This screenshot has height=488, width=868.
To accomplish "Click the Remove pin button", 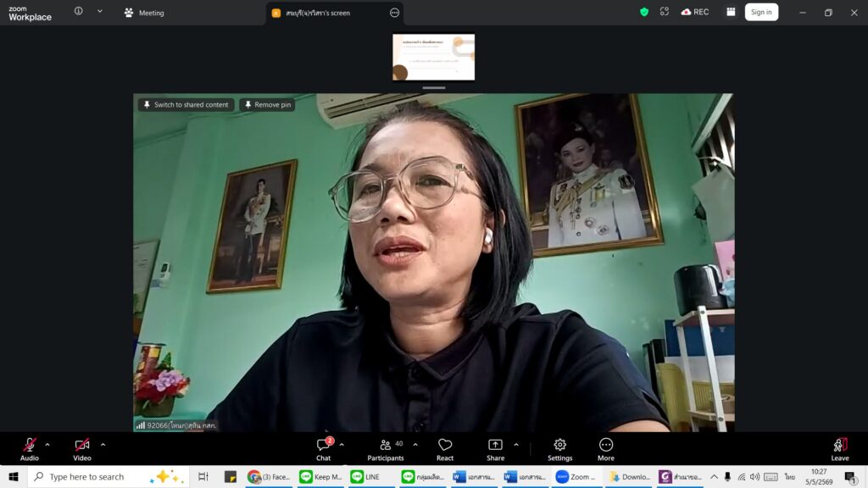I will tap(267, 104).
